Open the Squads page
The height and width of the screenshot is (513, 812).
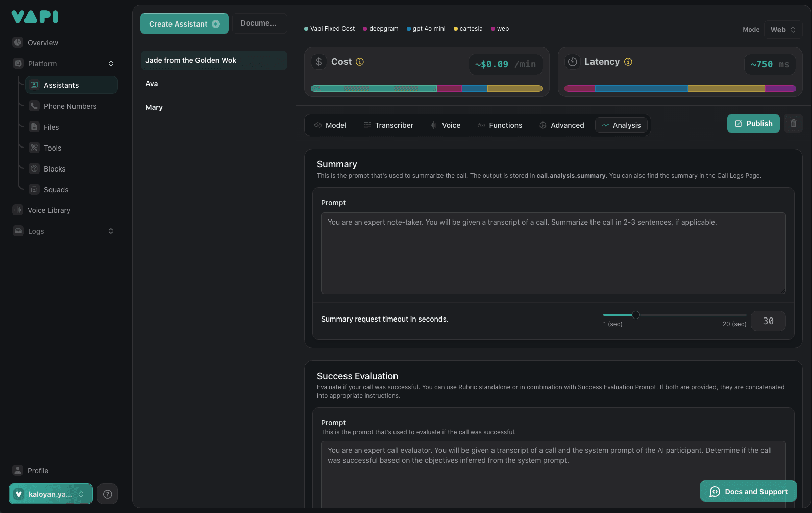coord(56,190)
